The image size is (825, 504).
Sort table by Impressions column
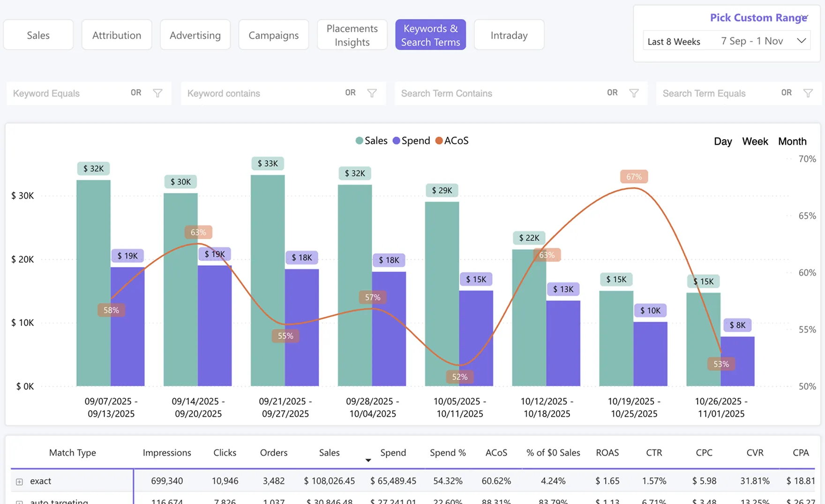coord(167,453)
